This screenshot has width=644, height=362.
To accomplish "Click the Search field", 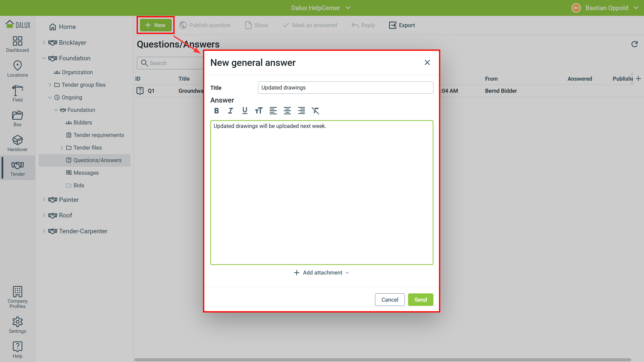I will (170, 63).
